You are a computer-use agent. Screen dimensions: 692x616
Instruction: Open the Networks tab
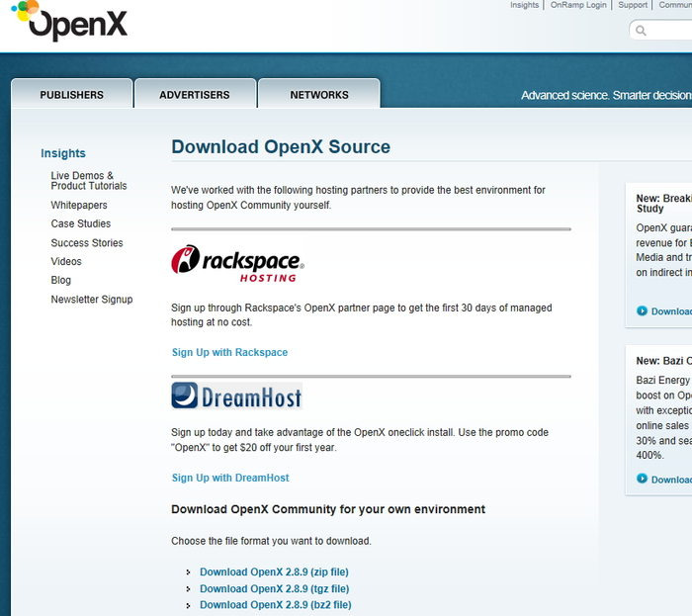point(319,95)
